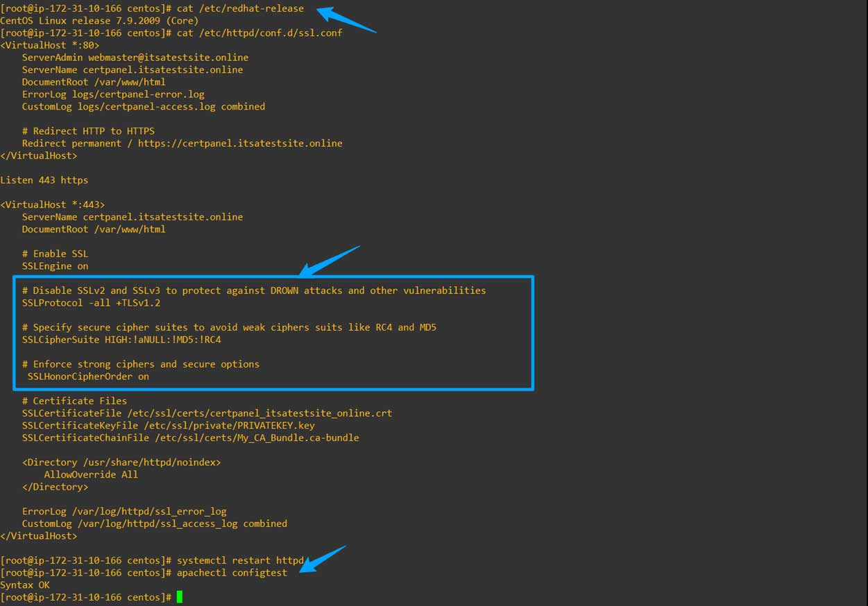Click the green terminal cursor block
This screenshot has width=868, height=606.
[179, 597]
